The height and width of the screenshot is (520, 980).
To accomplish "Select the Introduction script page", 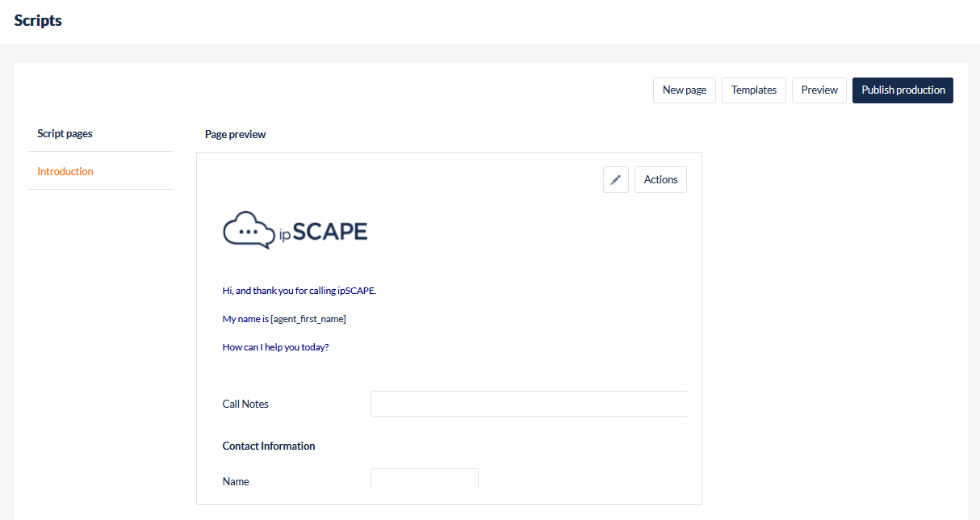I will pyautogui.click(x=65, y=171).
